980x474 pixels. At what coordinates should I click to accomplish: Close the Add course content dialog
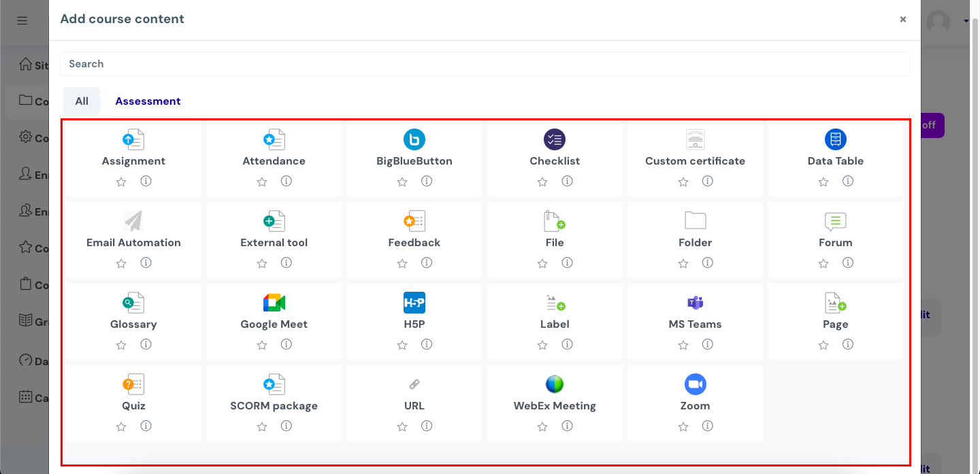[903, 19]
